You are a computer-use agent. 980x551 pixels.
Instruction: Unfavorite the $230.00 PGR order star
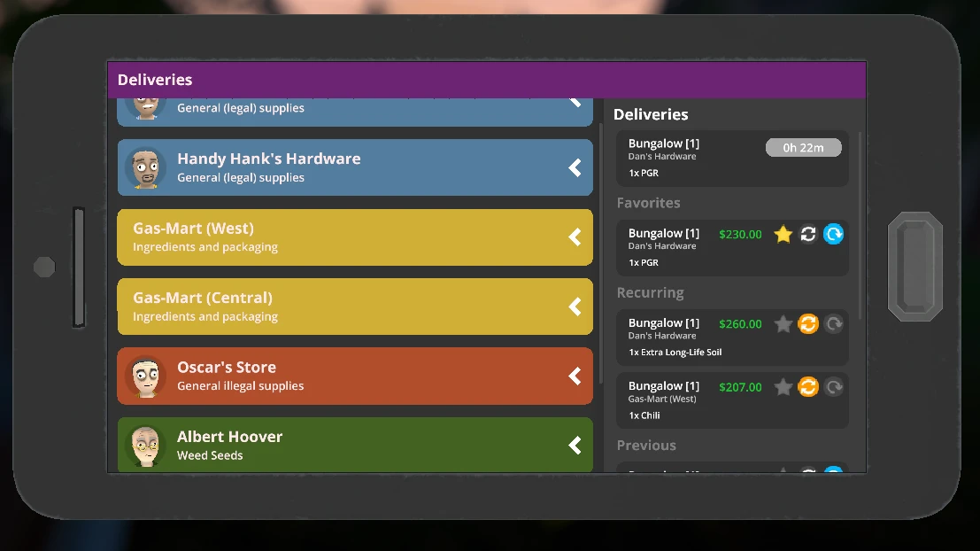tap(783, 234)
